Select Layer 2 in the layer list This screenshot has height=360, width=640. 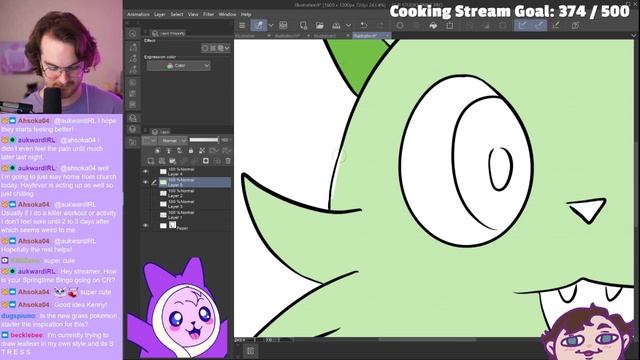pos(195,193)
